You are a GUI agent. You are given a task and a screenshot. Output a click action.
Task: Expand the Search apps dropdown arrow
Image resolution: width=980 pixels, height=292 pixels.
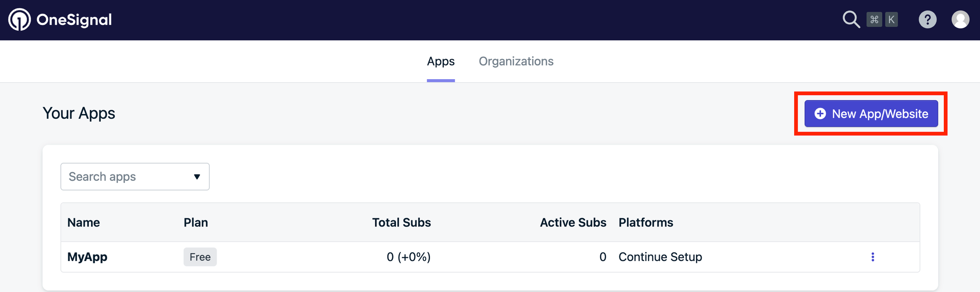(x=197, y=177)
